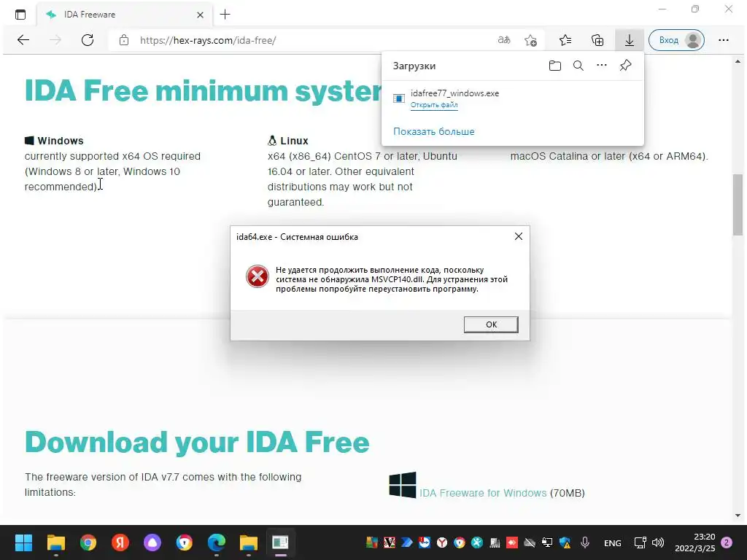747x560 pixels.
Task: Click the scrollbar up arrow
Action: (x=738, y=61)
